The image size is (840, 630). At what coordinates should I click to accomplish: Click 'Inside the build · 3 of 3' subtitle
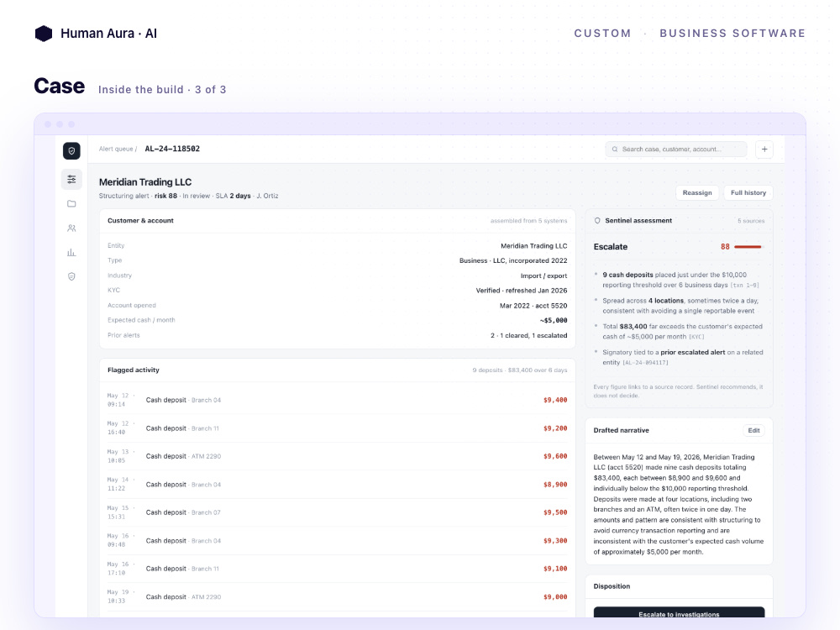click(162, 90)
